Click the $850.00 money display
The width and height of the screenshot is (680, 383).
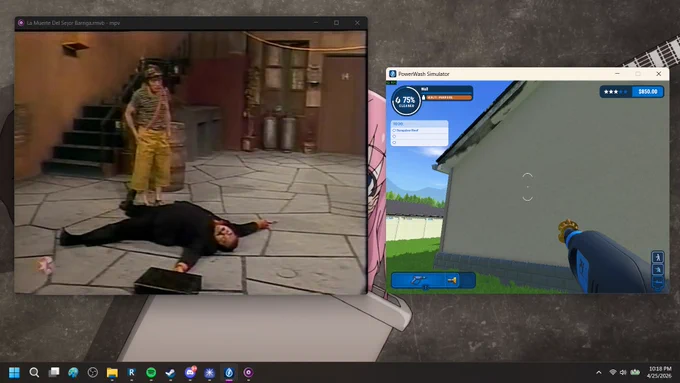(647, 92)
